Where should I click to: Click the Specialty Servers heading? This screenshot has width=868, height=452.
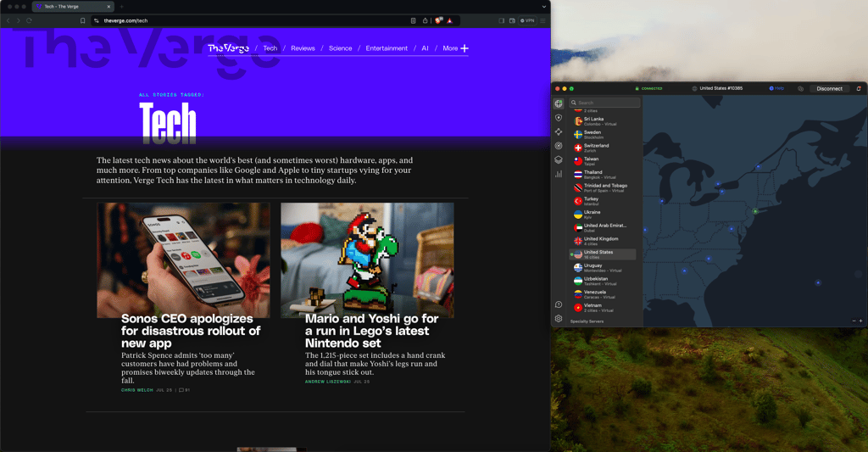pos(587,321)
